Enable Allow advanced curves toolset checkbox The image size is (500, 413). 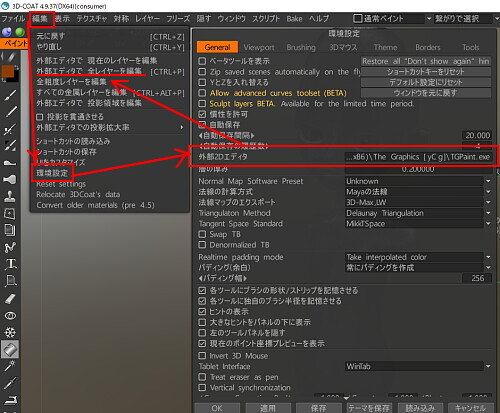(202, 93)
